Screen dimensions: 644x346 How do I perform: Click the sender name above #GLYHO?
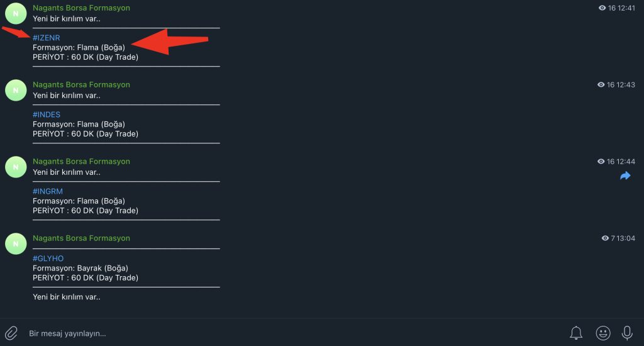(x=81, y=238)
